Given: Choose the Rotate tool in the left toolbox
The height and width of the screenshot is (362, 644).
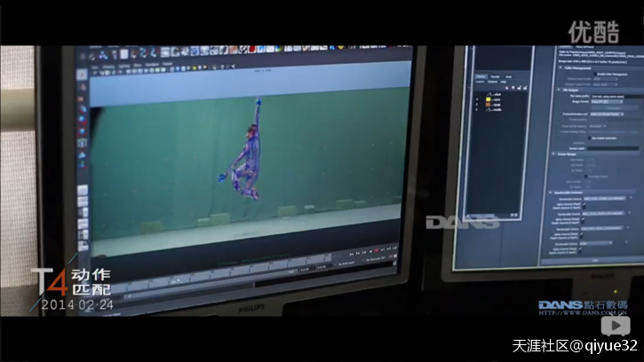Looking at the screenshot, I should pyautogui.click(x=81, y=122).
